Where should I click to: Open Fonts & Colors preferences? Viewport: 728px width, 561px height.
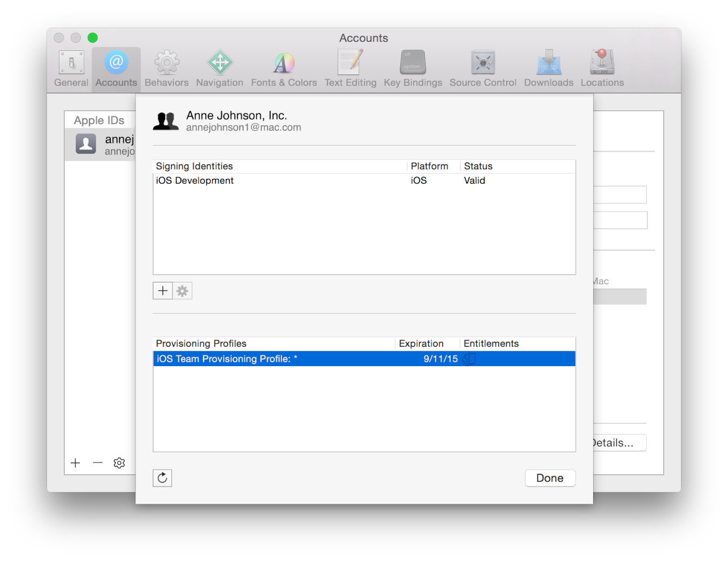[284, 67]
